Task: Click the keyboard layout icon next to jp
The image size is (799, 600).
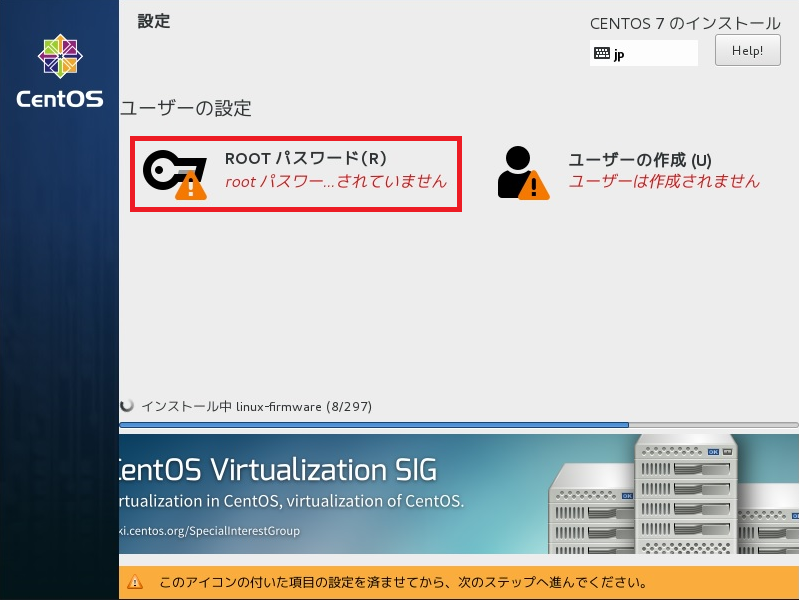Action: tap(602, 53)
